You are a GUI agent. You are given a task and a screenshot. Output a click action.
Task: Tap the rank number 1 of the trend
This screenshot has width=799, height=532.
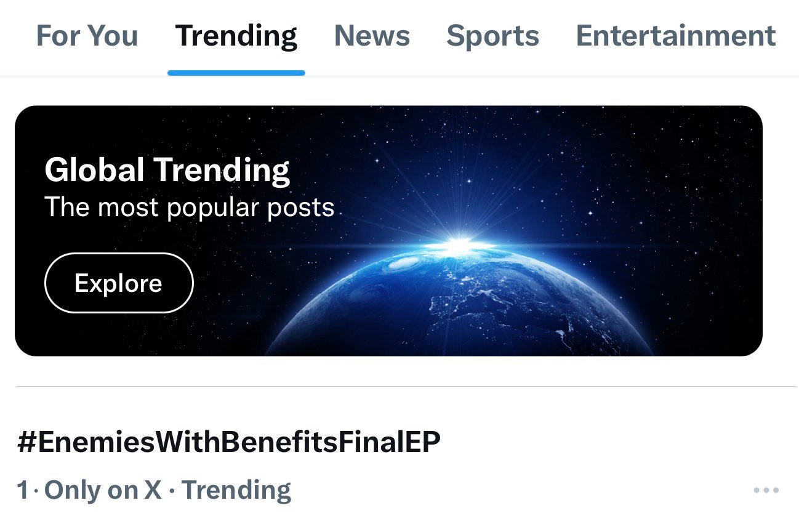click(22, 491)
